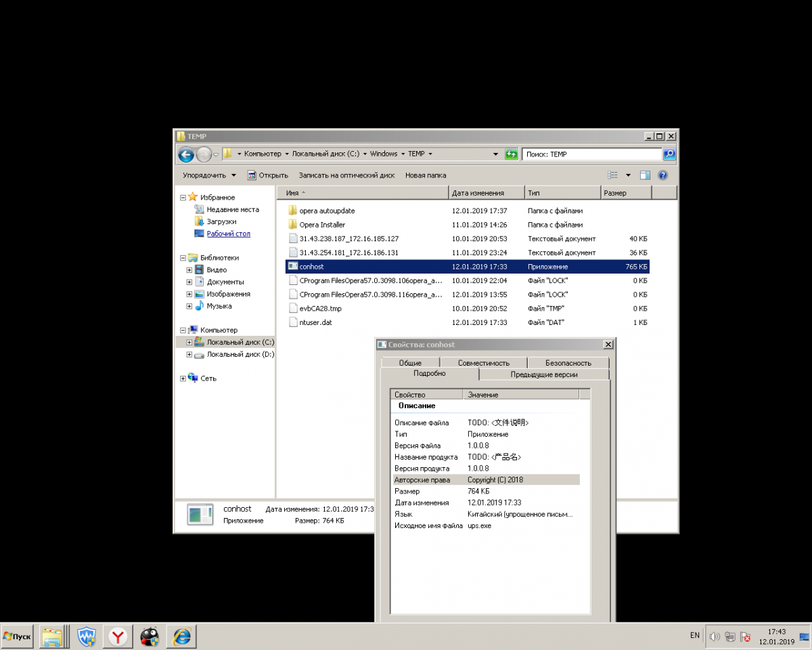Click the refresh button next to address bar
The image size is (812, 650).
coord(512,154)
